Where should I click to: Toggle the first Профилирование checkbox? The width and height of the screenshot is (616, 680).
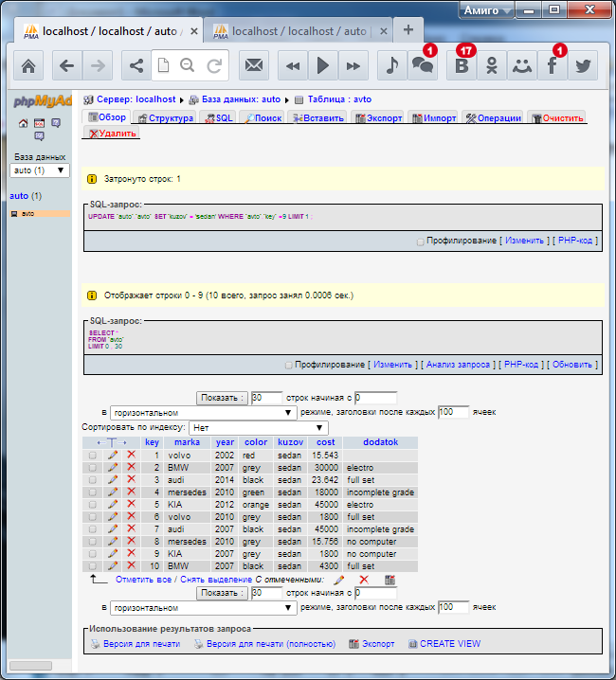(x=421, y=242)
